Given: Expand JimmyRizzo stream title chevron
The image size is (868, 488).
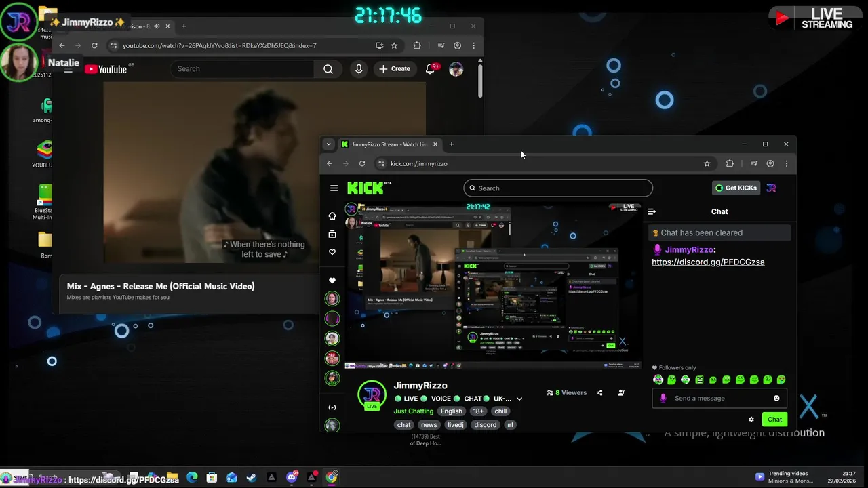Looking at the screenshot, I should [x=519, y=399].
